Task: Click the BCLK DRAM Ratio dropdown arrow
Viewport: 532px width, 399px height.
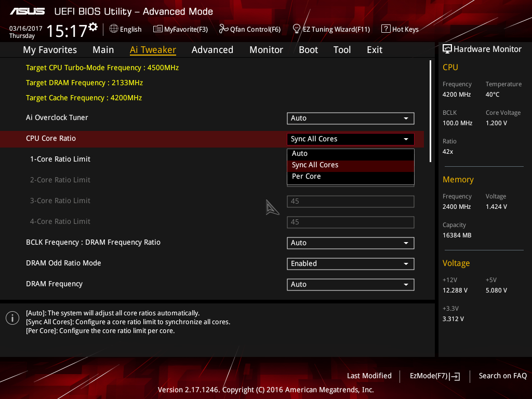Action: 406,243
